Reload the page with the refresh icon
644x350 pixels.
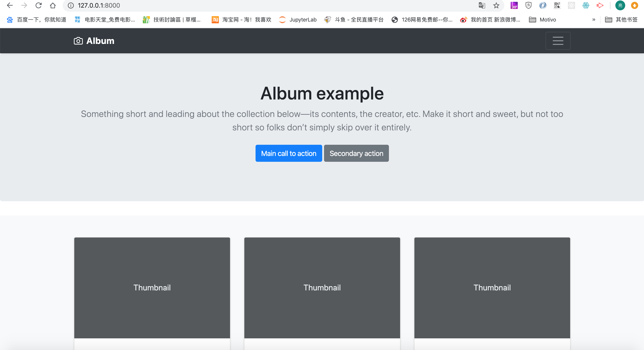pos(38,6)
